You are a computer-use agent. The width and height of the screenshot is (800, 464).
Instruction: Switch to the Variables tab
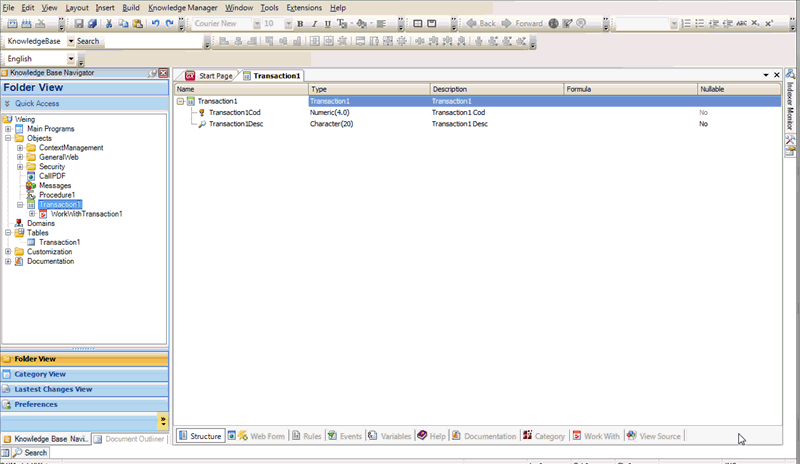tap(389, 436)
